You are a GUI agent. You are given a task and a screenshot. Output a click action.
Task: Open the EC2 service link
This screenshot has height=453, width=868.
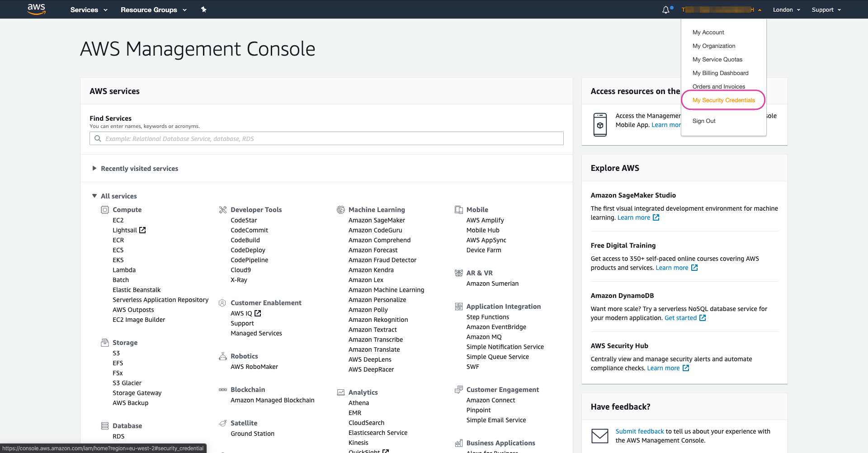click(x=118, y=220)
